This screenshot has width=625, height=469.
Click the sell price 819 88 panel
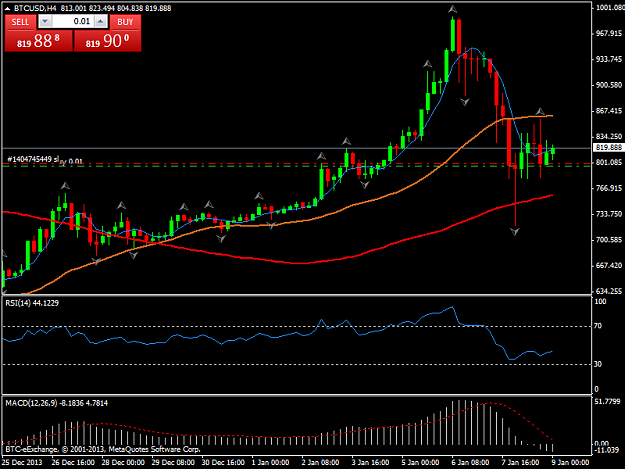39,41
